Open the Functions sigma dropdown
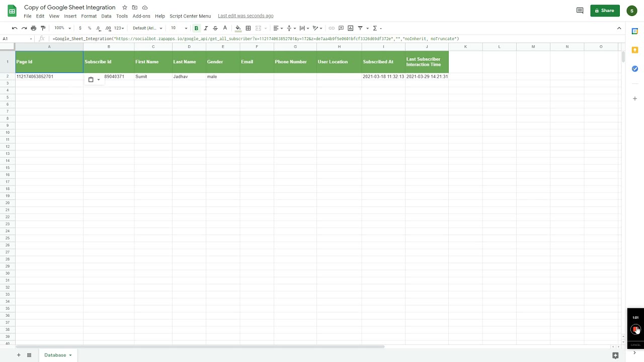The height and width of the screenshot is (362, 644). pos(377,28)
